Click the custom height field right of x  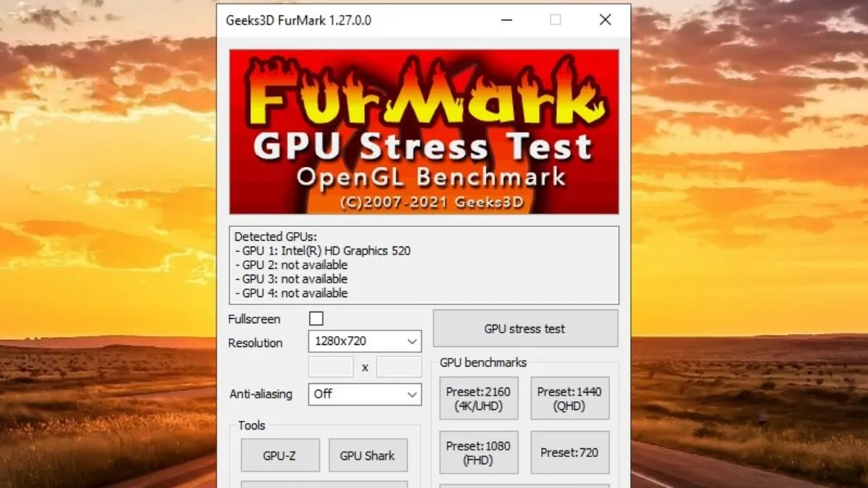point(399,367)
